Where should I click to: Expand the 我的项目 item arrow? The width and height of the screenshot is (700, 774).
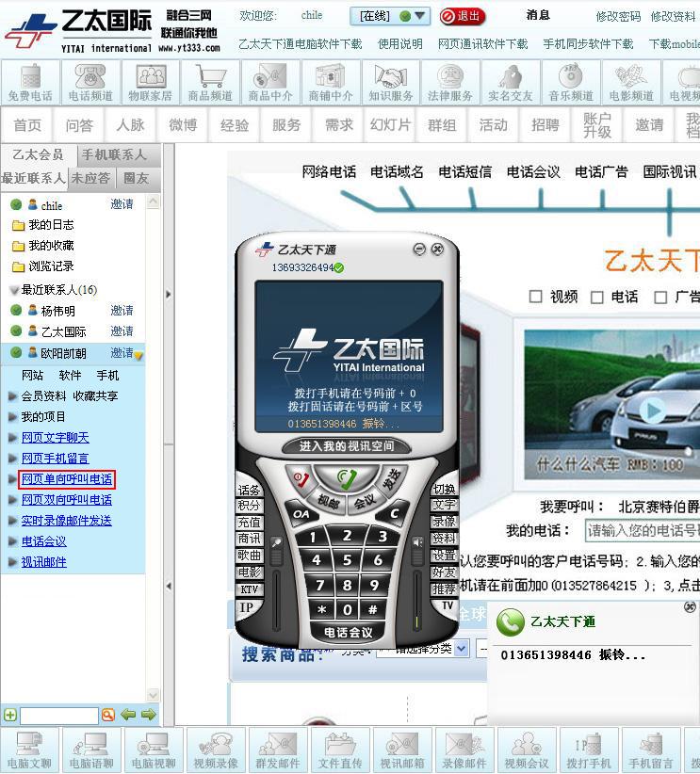[x=13, y=417]
